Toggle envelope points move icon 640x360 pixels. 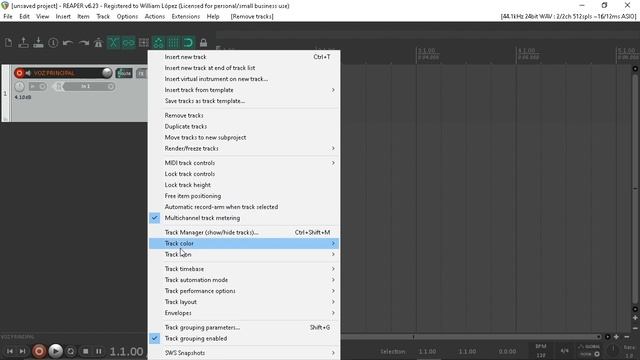158,42
